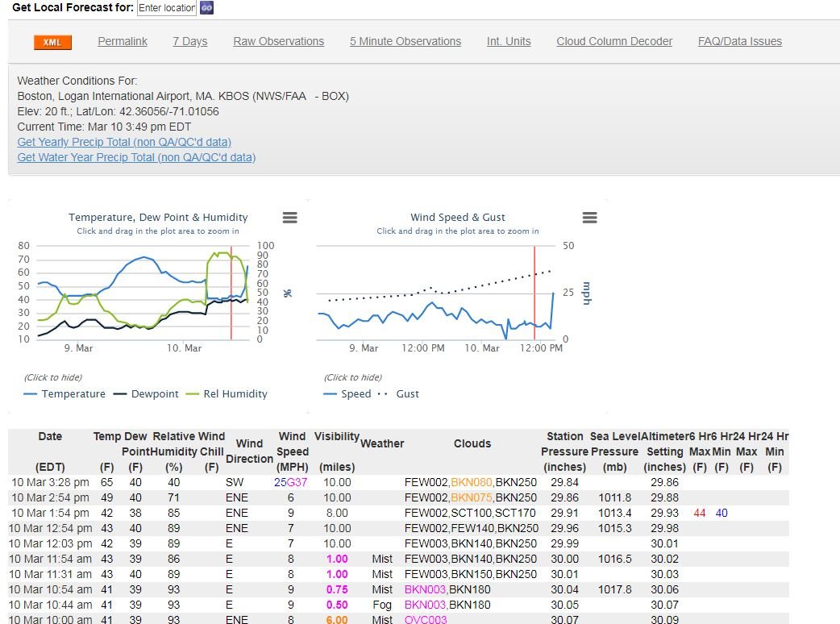Open Temperature chart hamburger context menu

(290, 218)
